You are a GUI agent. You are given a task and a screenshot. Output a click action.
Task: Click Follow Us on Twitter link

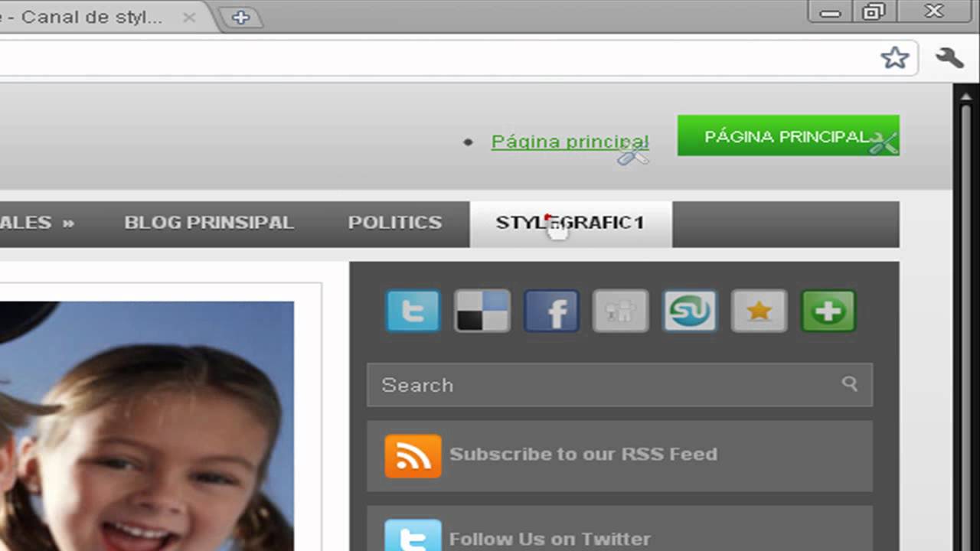tap(550, 539)
